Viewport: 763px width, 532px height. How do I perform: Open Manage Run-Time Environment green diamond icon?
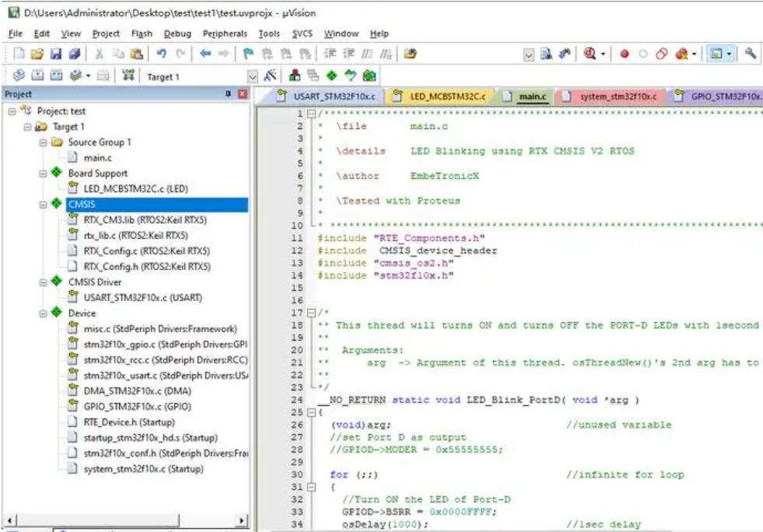[x=332, y=76]
